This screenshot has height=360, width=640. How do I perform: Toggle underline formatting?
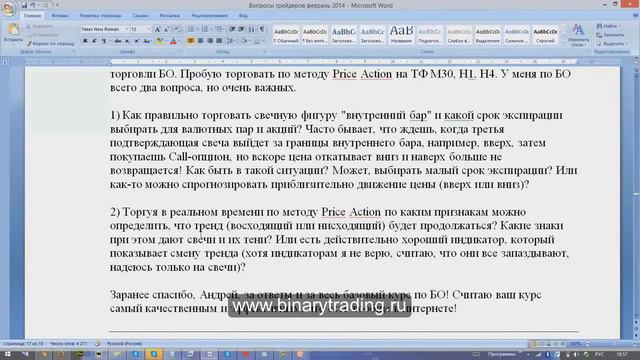104,41
